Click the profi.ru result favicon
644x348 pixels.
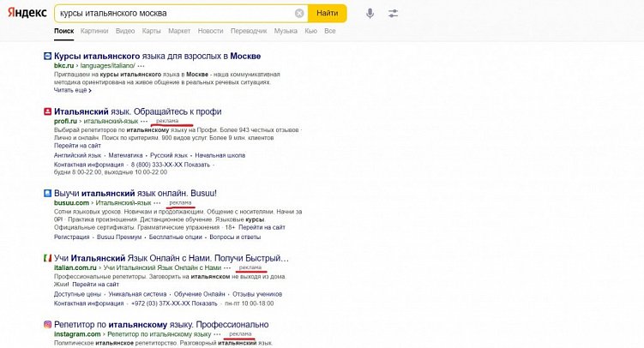(x=48, y=111)
